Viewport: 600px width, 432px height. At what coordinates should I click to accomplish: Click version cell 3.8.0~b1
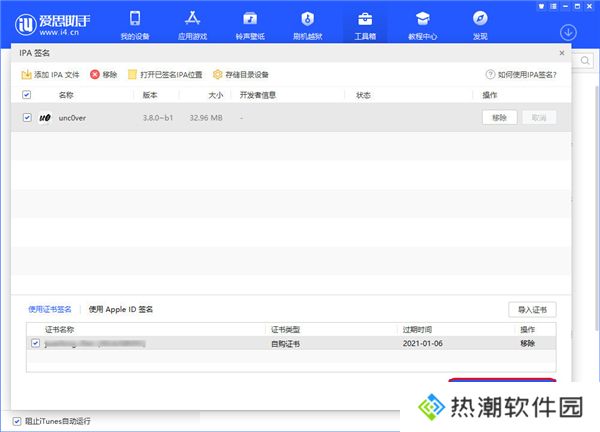158,118
